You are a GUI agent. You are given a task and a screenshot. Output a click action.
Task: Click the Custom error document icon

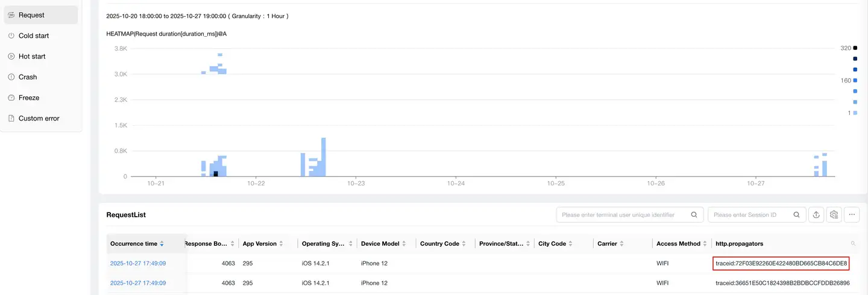(x=11, y=119)
